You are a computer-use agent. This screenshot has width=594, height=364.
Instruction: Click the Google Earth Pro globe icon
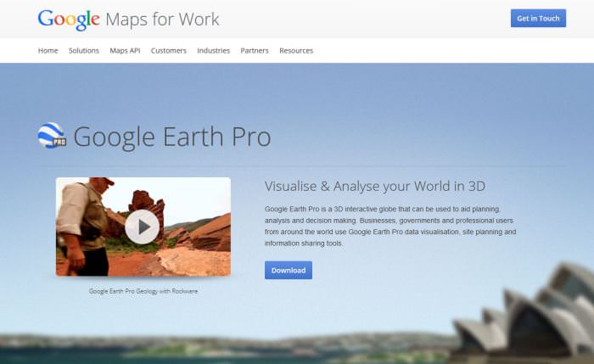click(x=52, y=135)
